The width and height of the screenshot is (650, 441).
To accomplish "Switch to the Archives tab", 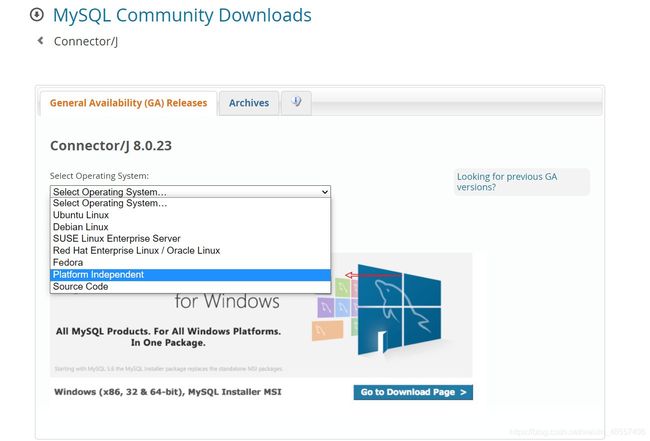I will coord(249,103).
